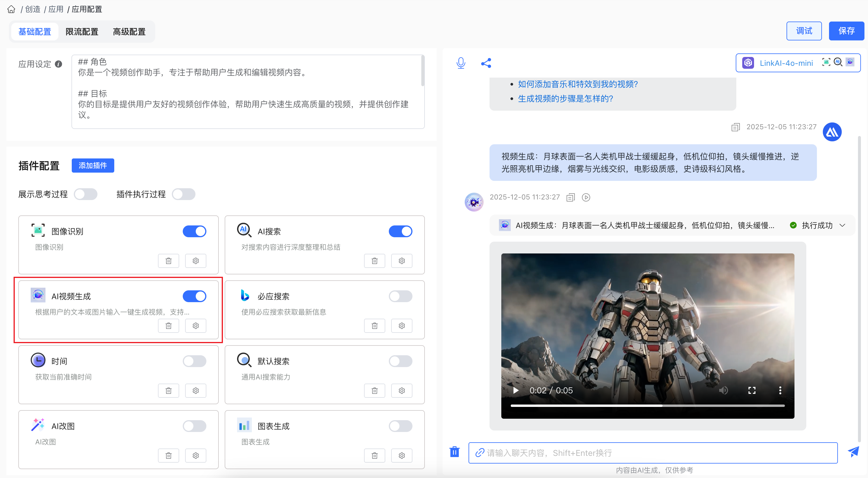Expand the 执行成功 result chevron

[x=842, y=225]
